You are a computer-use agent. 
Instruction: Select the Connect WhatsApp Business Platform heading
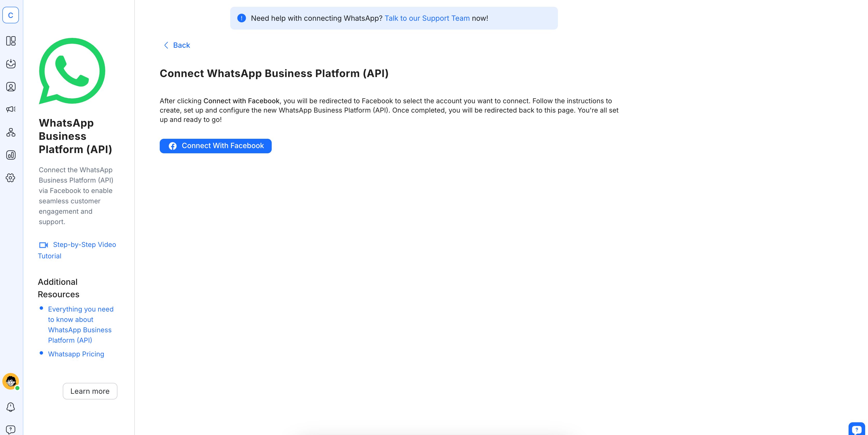pos(274,73)
